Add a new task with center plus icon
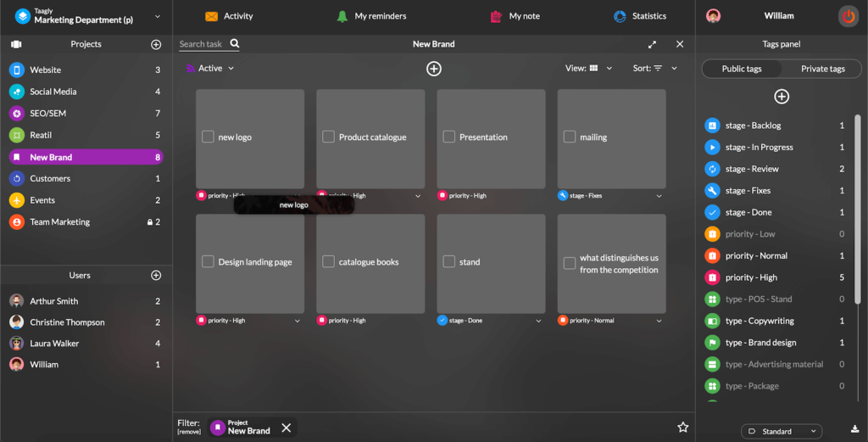This screenshot has height=442, width=868. coord(434,69)
